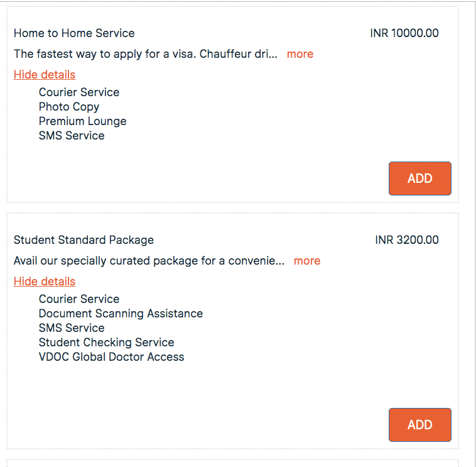This screenshot has height=467, width=476.
Task: Click Courier Service under Home to Home
Action: tap(79, 92)
